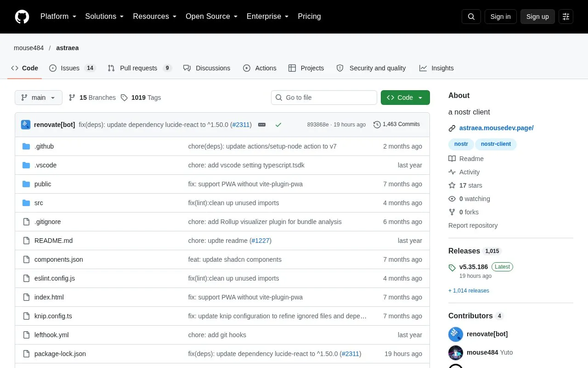The height and width of the screenshot is (368, 588).
Task: Open the main branch selector
Action: (x=39, y=98)
